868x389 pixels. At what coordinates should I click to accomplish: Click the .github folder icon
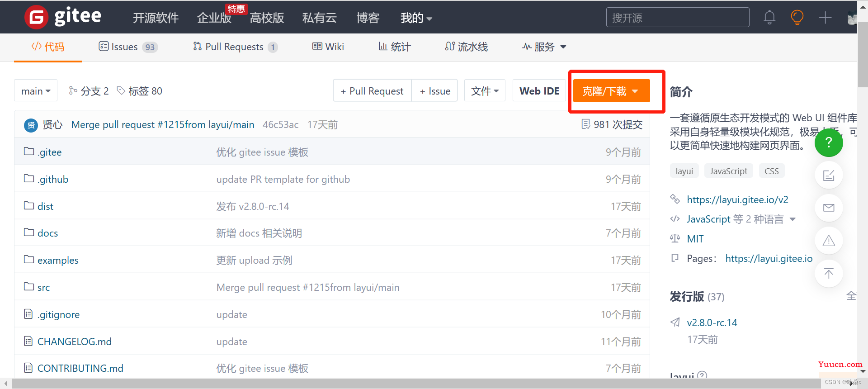[x=29, y=179]
